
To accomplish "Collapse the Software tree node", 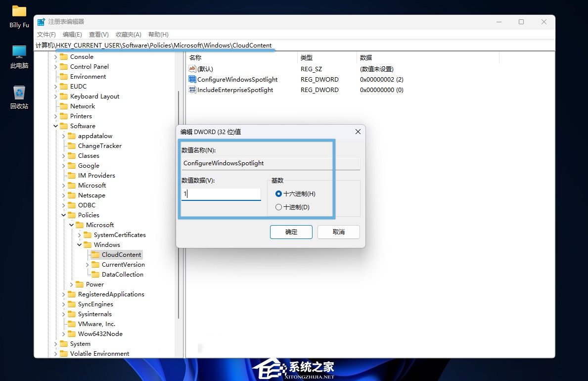I will [x=55, y=126].
